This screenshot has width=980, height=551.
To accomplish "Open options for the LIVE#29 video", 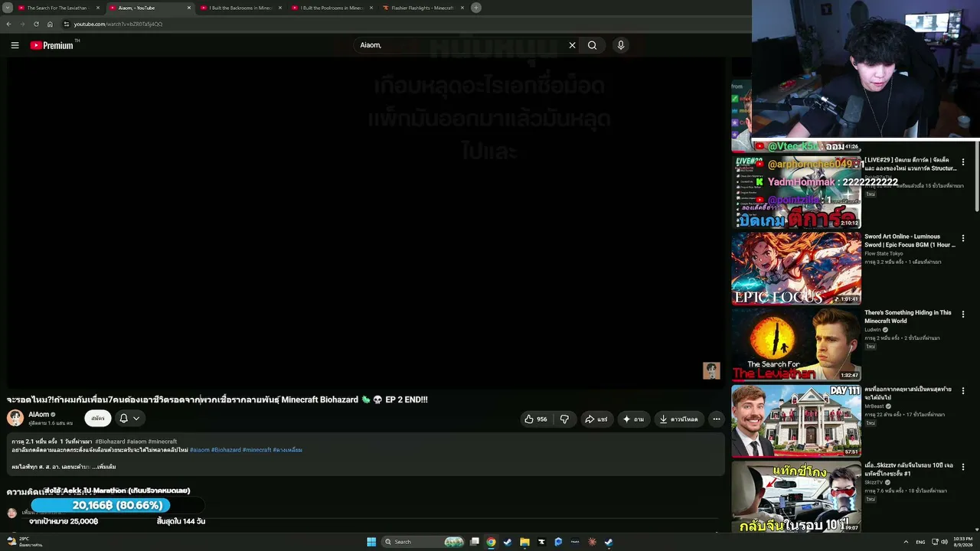I will (x=963, y=162).
